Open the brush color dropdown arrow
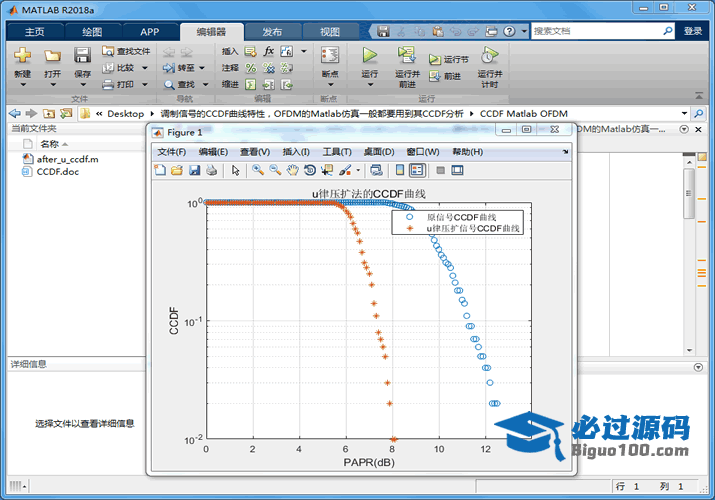 coord(358,170)
